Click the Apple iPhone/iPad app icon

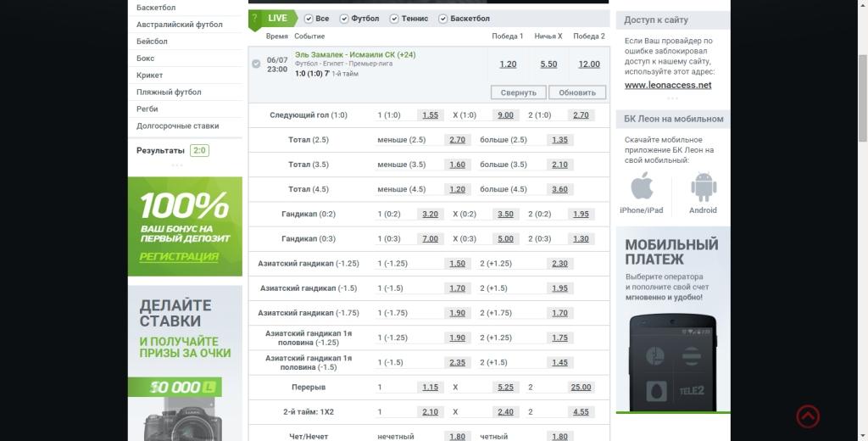pos(642,186)
